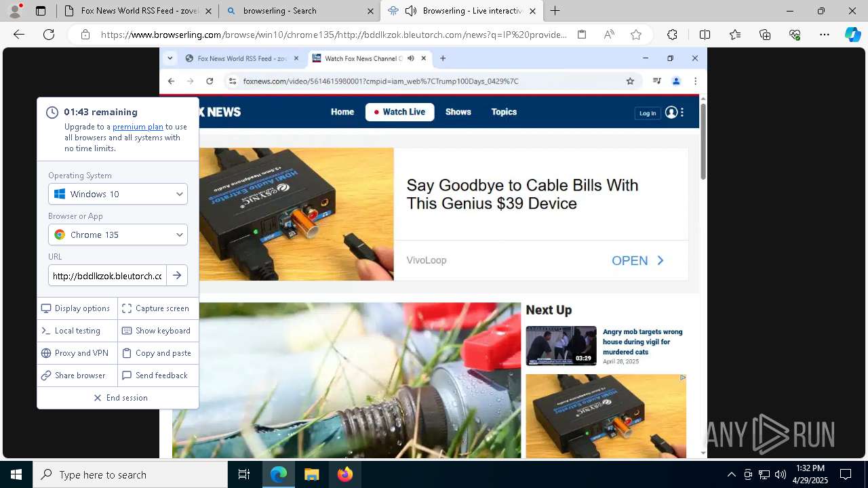
Task: Switch to browserling - Search tab
Action: [300, 11]
